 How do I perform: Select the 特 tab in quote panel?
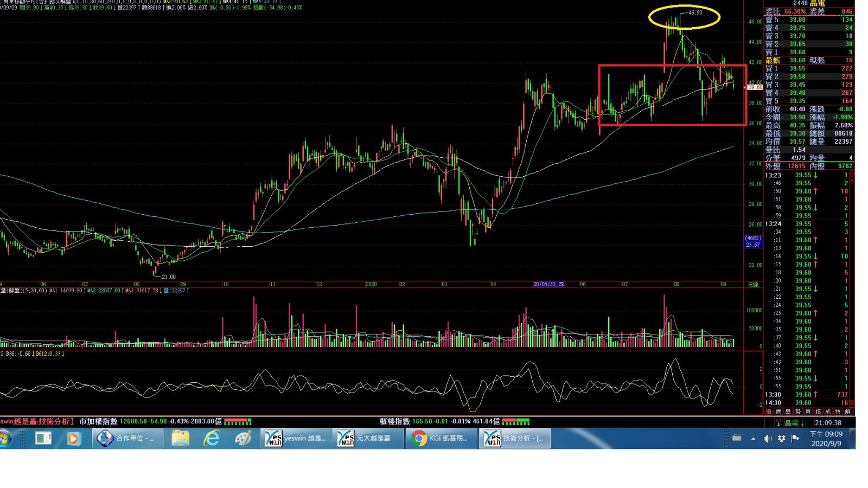click(x=838, y=412)
